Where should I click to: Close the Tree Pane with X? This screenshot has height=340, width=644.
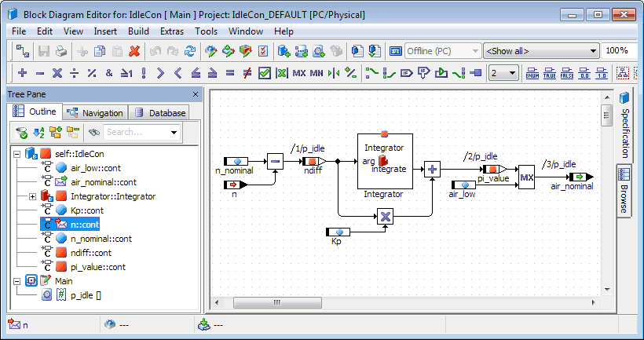pyautogui.click(x=196, y=94)
